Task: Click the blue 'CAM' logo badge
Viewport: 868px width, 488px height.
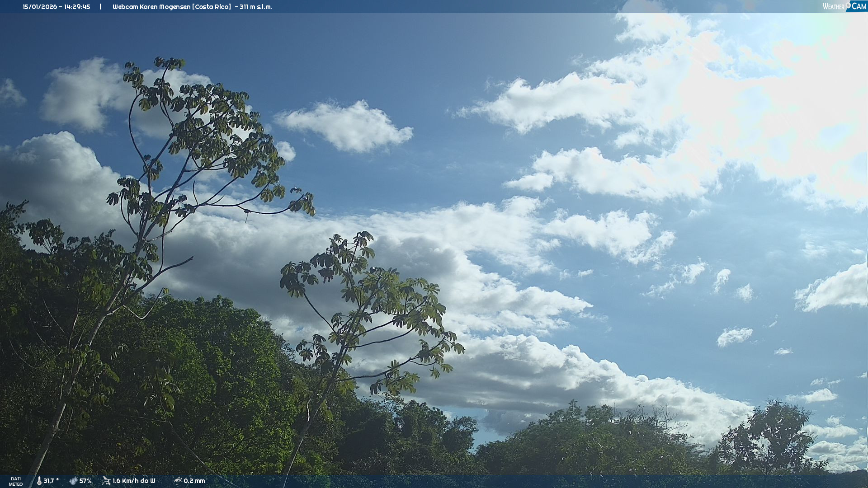Action: 859,6
